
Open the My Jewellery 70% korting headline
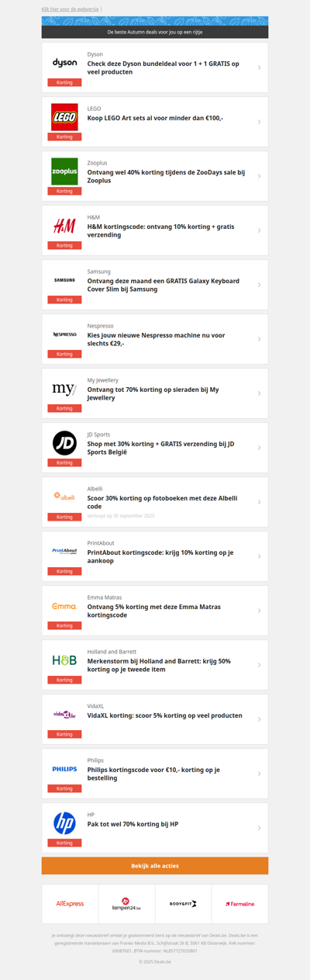pyautogui.click(x=153, y=393)
